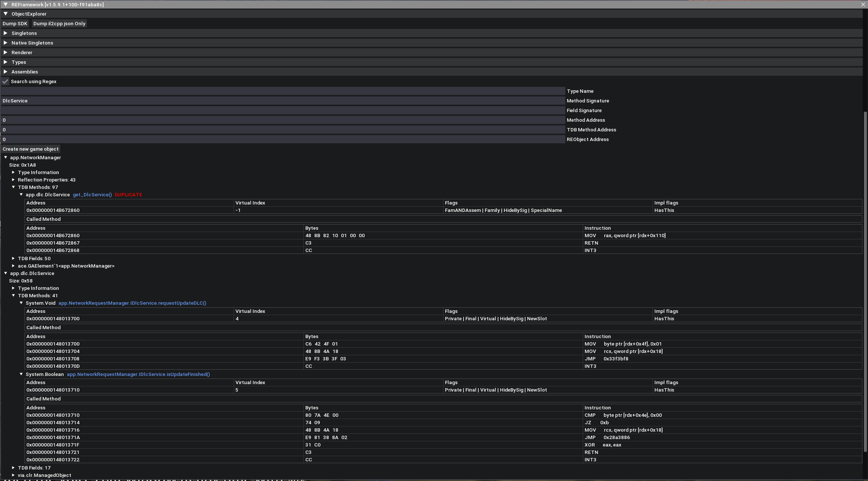Click Dump il2cpp json Only button
868x481 pixels.
(59, 23)
